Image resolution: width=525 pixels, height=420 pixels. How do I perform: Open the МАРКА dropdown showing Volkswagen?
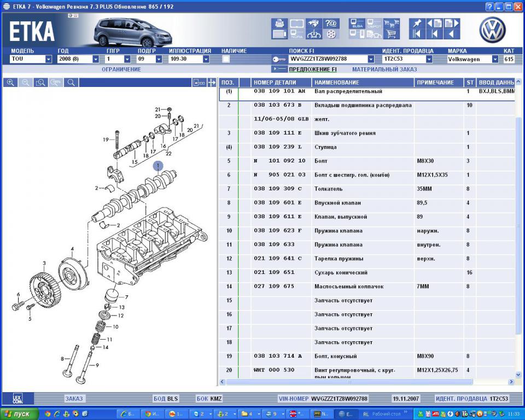click(495, 59)
